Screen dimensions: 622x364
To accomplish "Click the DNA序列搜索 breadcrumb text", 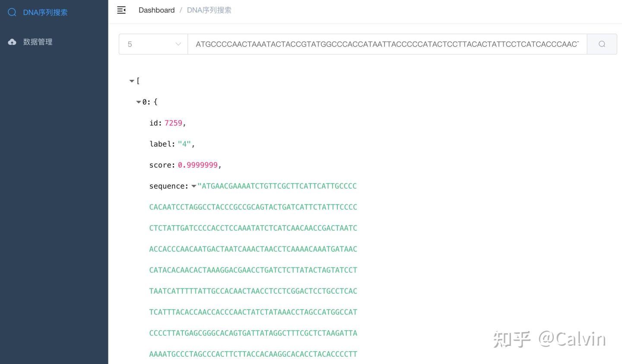I will [209, 10].
